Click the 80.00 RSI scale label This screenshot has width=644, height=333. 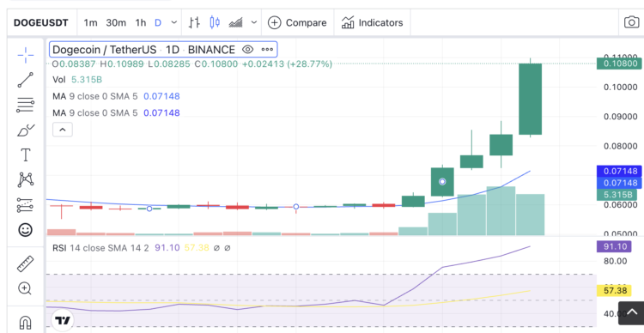point(615,261)
